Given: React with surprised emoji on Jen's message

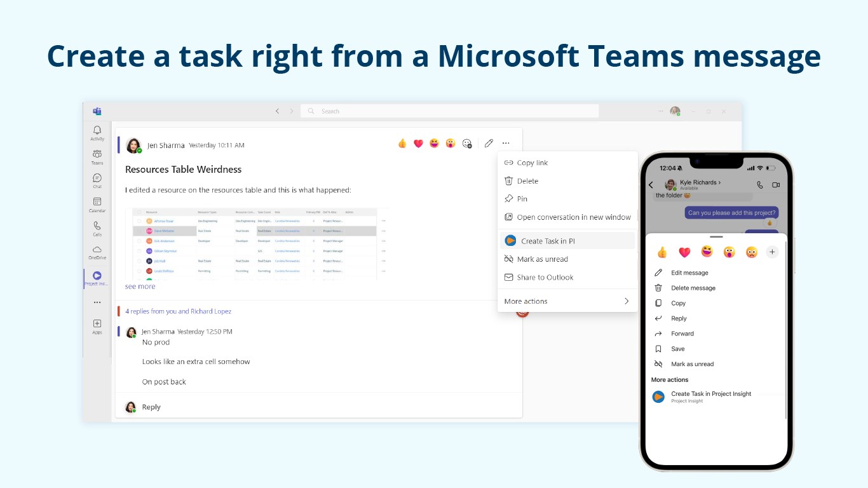Looking at the screenshot, I should (450, 144).
